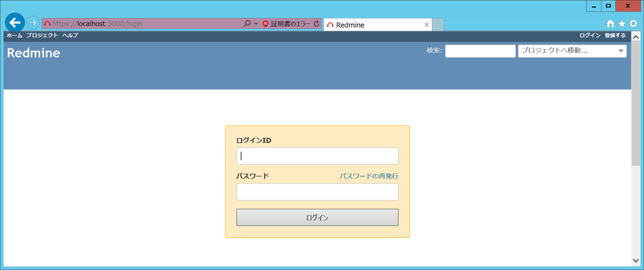Select the Redmine browser tab
Screen dimensions: 644x270
point(377,24)
